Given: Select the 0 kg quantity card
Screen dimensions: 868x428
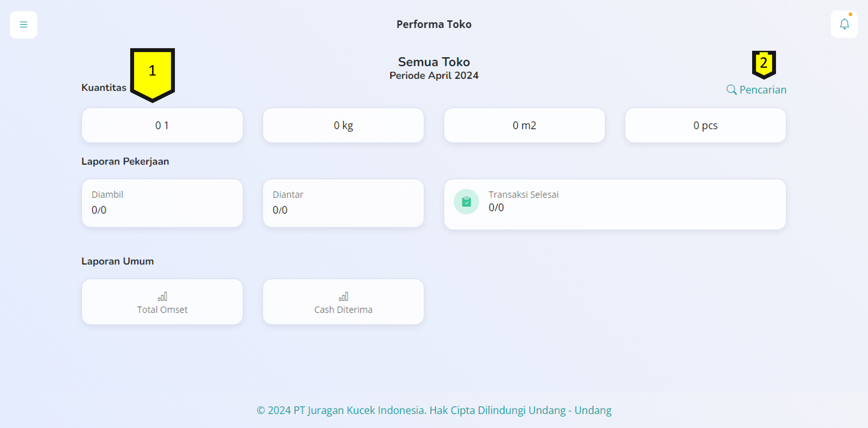Looking at the screenshot, I should (343, 125).
